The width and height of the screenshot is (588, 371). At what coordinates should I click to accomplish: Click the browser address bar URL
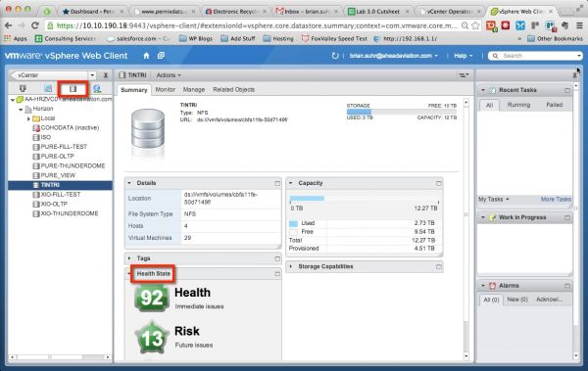257,25
